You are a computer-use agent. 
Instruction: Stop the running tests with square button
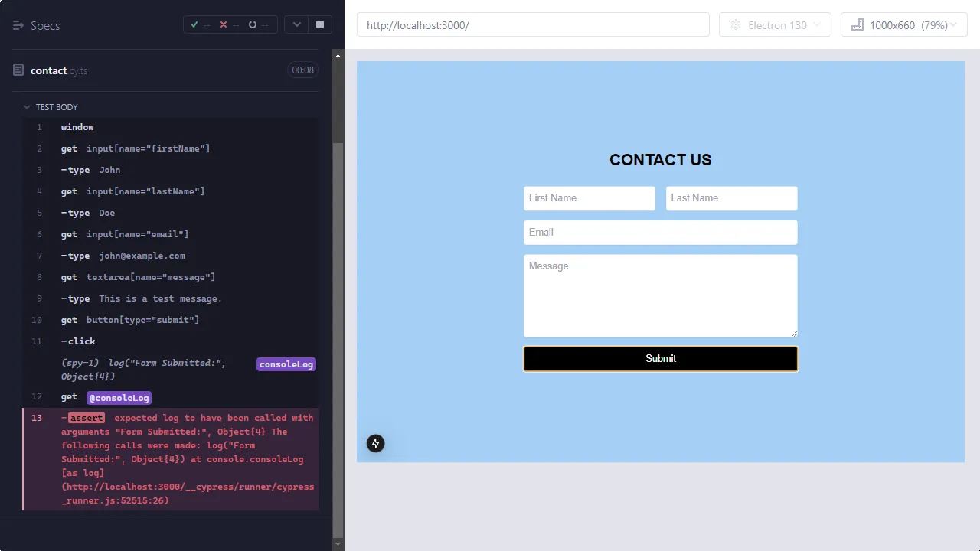click(x=320, y=24)
